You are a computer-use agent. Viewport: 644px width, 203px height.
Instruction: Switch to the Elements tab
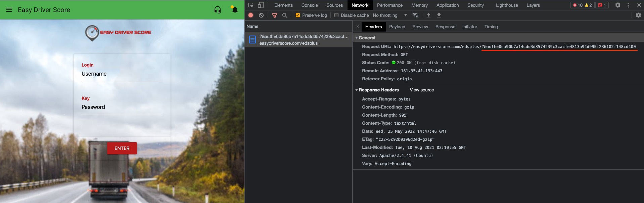coord(283,5)
